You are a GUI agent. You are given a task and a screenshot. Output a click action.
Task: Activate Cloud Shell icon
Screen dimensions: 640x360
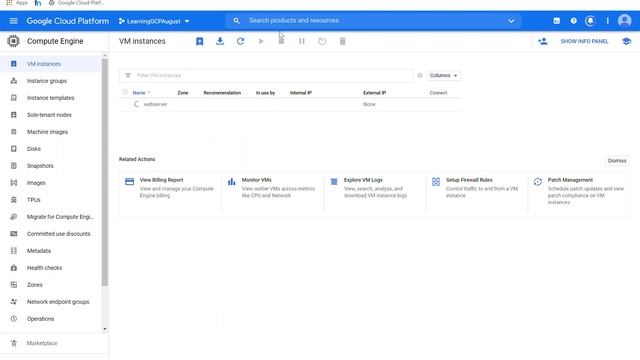557,21
